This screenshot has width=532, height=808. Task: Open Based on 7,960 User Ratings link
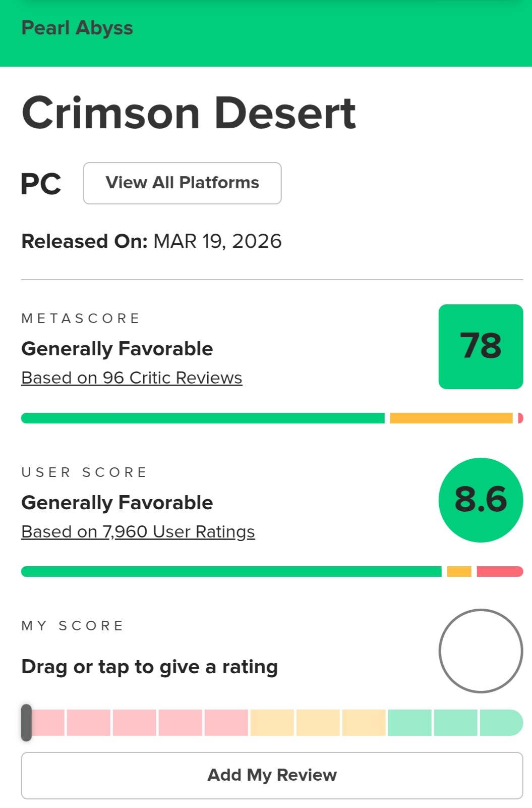coord(138,532)
